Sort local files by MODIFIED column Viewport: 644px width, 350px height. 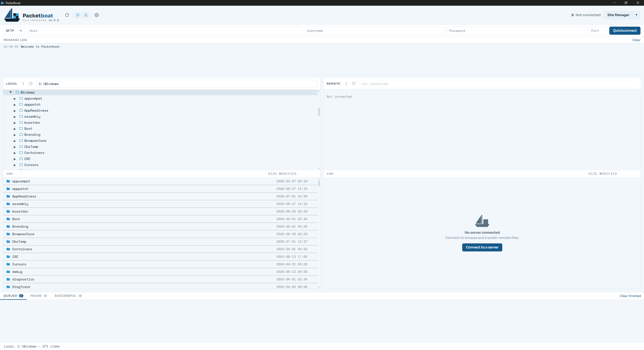tap(287, 174)
